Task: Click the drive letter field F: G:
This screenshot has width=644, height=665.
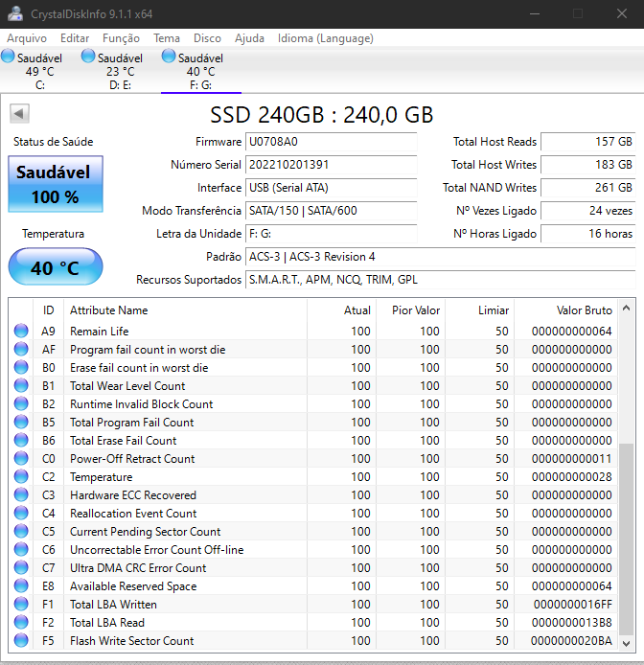Action: [x=331, y=234]
